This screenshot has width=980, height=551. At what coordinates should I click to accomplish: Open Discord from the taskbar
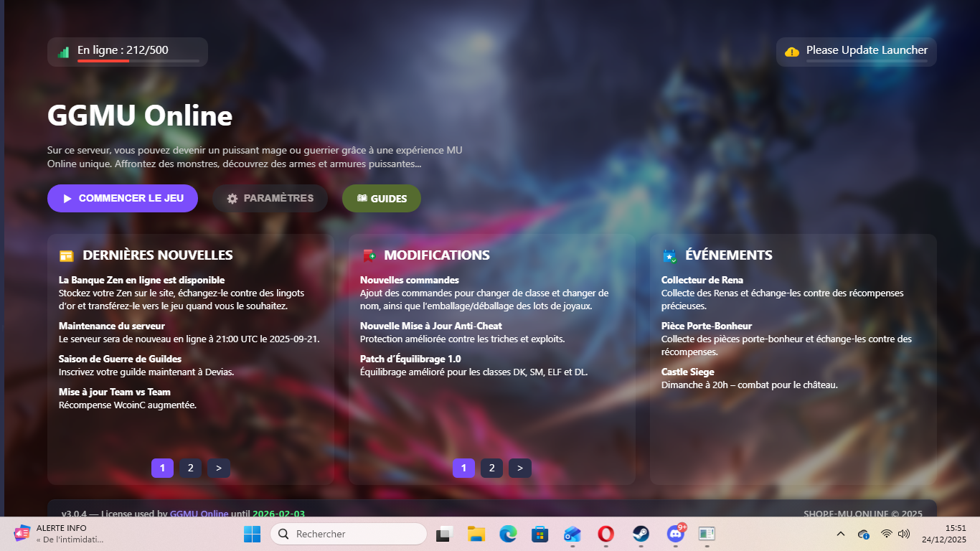[x=675, y=534]
